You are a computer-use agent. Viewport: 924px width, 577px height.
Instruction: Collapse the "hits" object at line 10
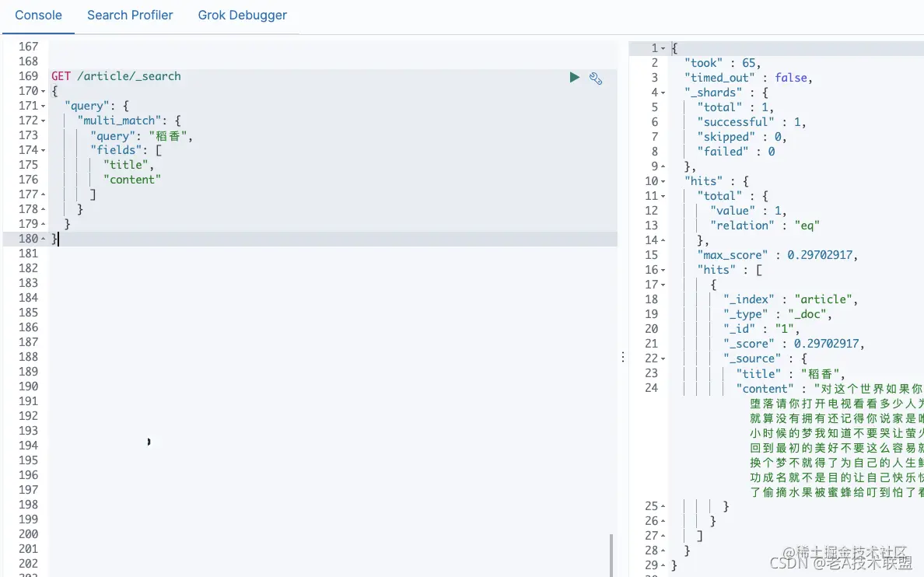(663, 181)
